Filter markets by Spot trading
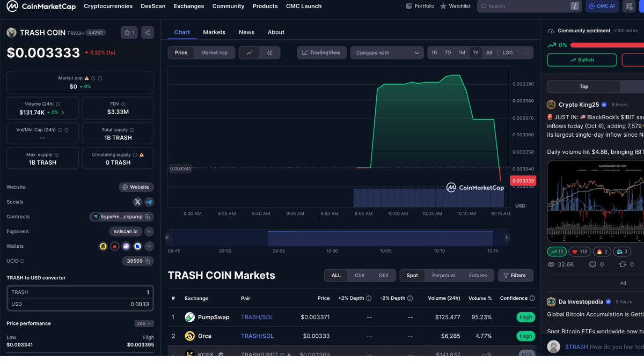 (x=412, y=275)
